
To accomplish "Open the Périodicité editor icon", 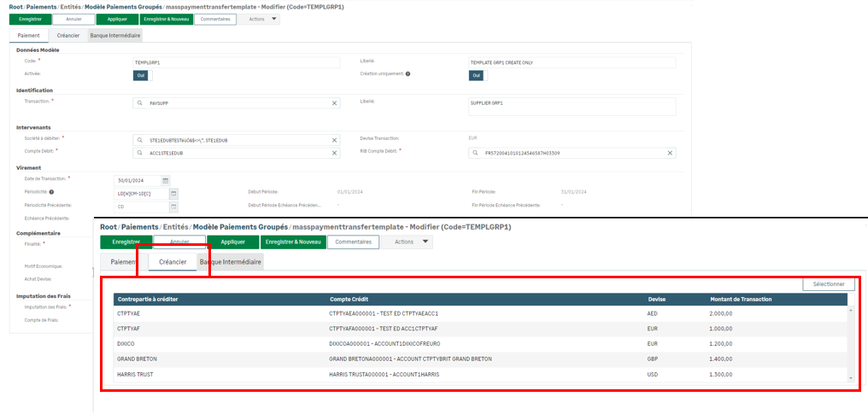I will [x=173, y=193].
